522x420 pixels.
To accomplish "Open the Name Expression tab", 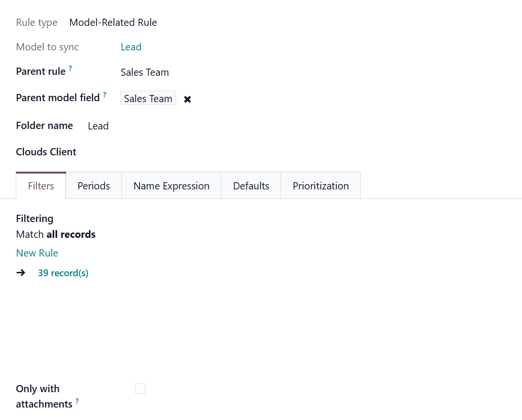I will 171,186.
